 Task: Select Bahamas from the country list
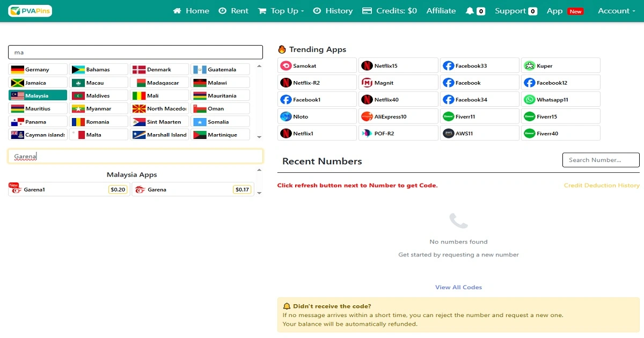point(99,69)
